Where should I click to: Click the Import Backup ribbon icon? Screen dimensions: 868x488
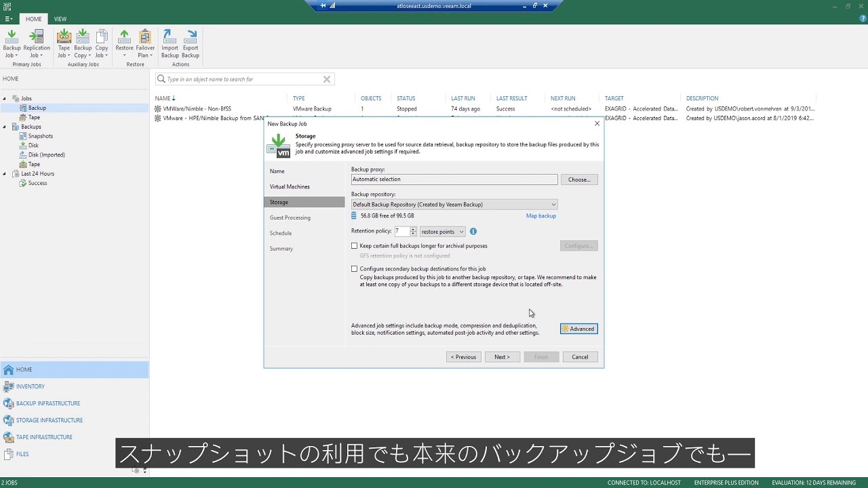(170, 44)
